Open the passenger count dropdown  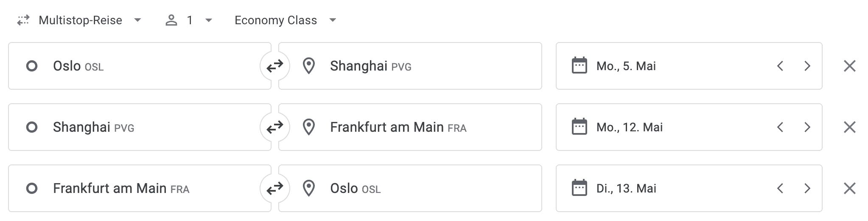pyautogui.click(x=189, y=20)
